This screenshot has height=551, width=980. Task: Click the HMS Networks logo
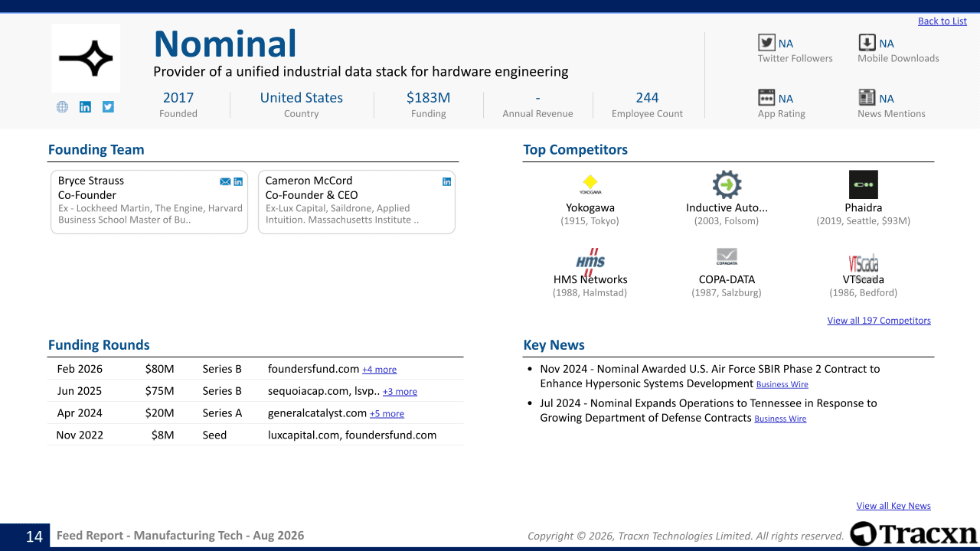pos(590,261)
